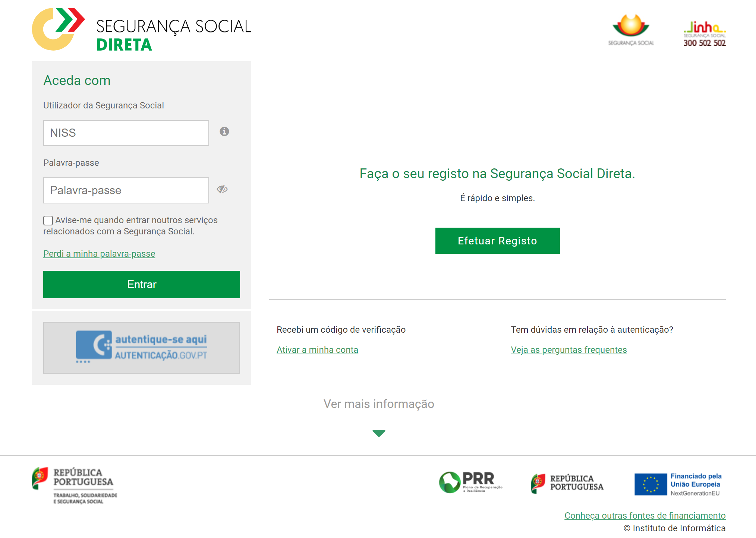
Task: Click 'Utilizador da Segurança Social' label
Action: pos(104,105)
